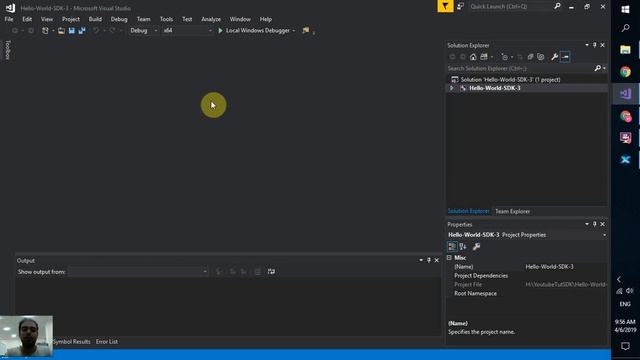Viewport: 640px width, 360px height.
Task: Click the Find in Files icon after debugger
Action: point(306,31)
